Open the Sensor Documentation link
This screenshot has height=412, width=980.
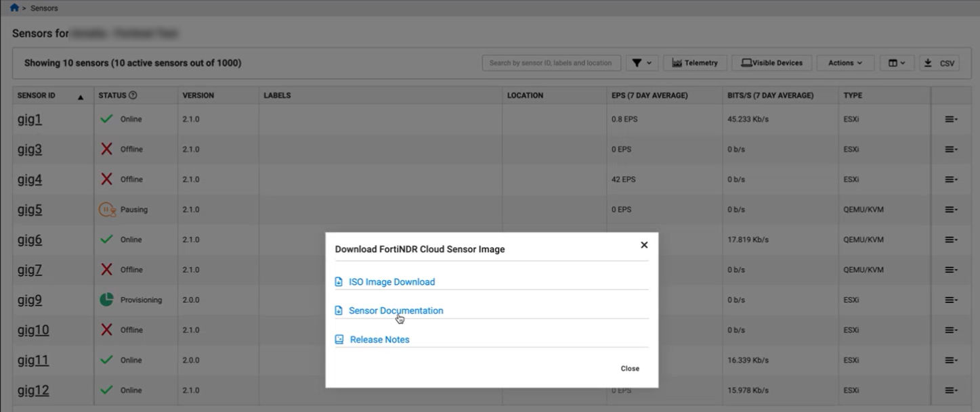click(x=396, y=311)
